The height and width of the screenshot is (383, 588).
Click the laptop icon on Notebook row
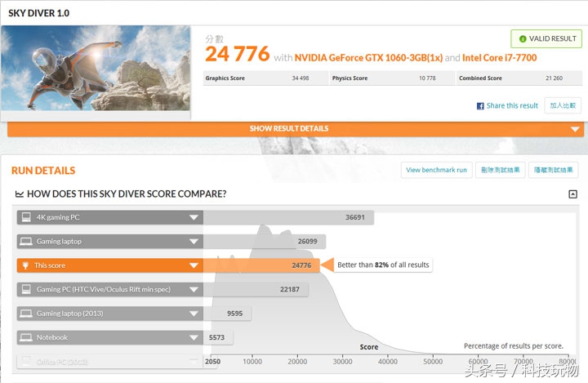pyautogui.click(x=26, y=337)
